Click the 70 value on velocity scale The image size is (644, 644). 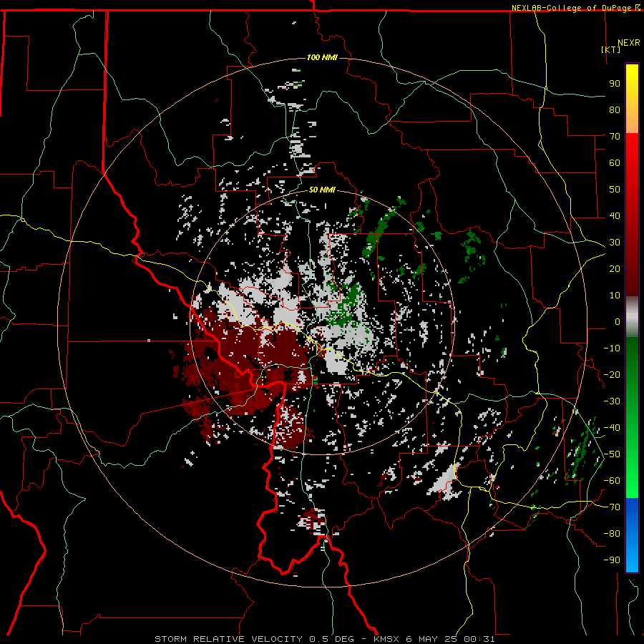615,137
